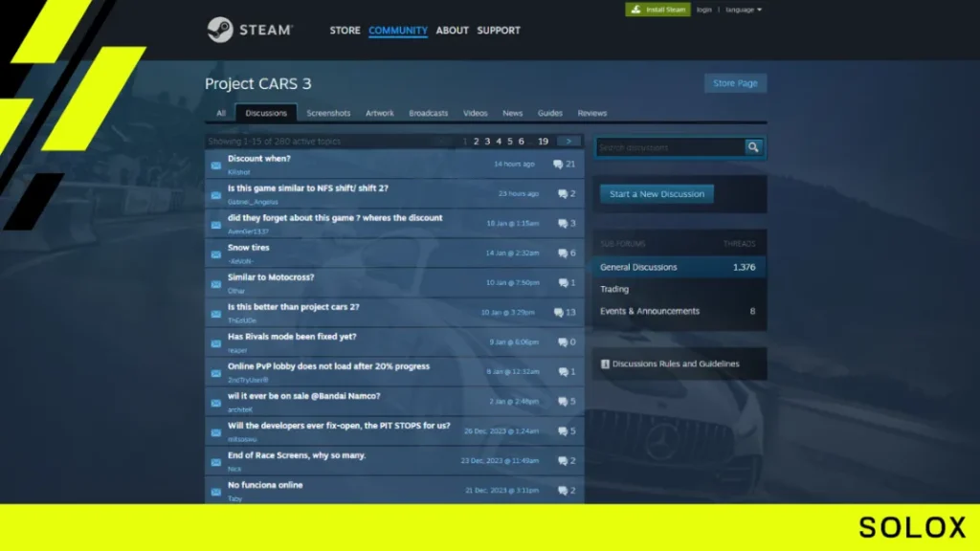Click reply bubble icon on 'Snow tires' row
The height and width of the screenshot is (551, 980).
click(x=563, y=253)
